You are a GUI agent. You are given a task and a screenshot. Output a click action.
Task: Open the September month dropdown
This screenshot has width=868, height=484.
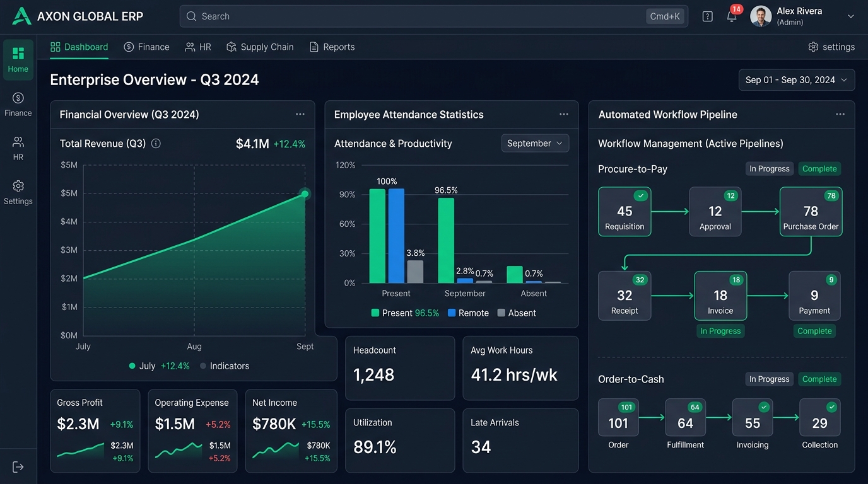535,144
